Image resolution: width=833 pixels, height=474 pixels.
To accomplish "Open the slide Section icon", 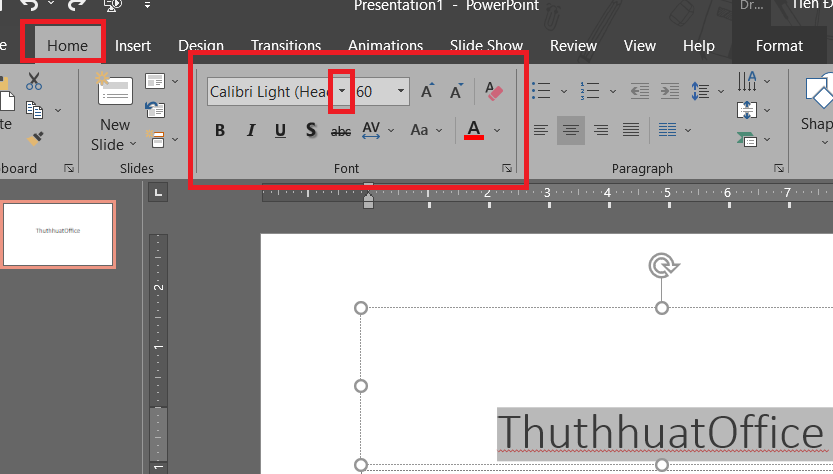I will tap(155, 139).
